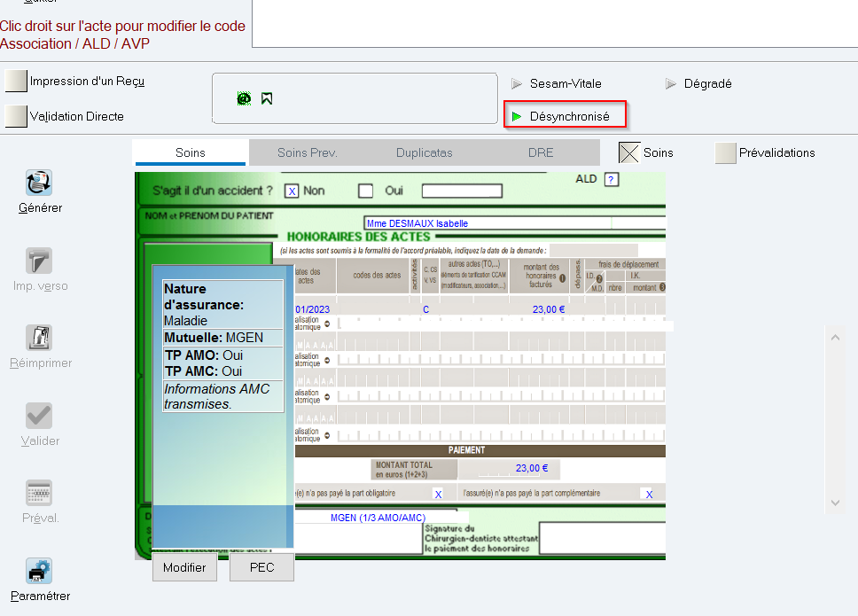The image size is (858, 616).
Task: Click the green Désynchronisé arrow
Action: click(517, 116)
